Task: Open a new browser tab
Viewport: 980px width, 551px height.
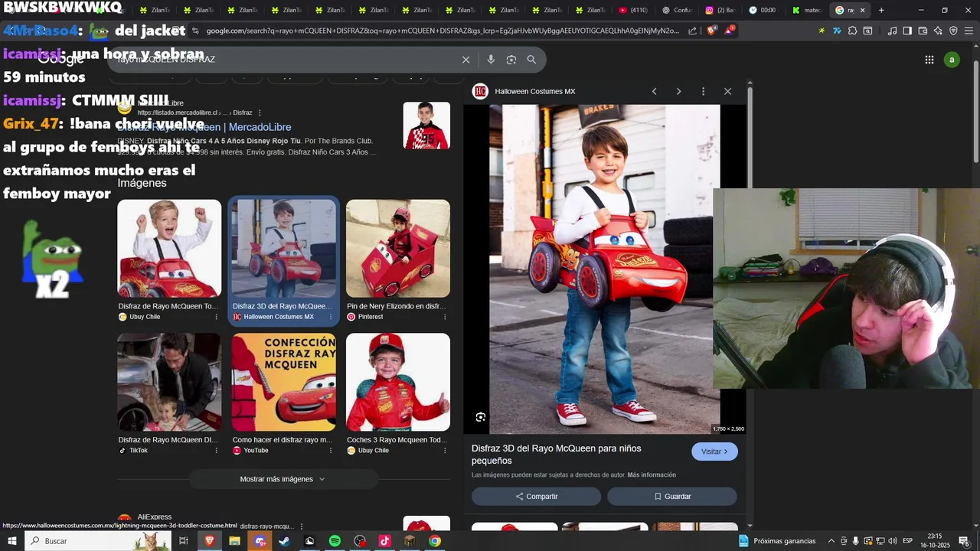Action: point(881,10)
